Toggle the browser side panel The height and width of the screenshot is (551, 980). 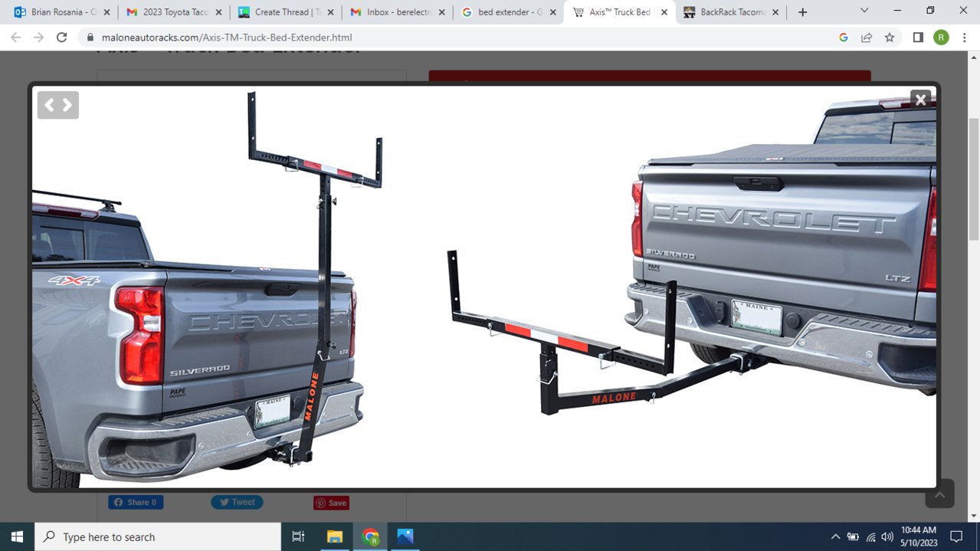[918, 37]
